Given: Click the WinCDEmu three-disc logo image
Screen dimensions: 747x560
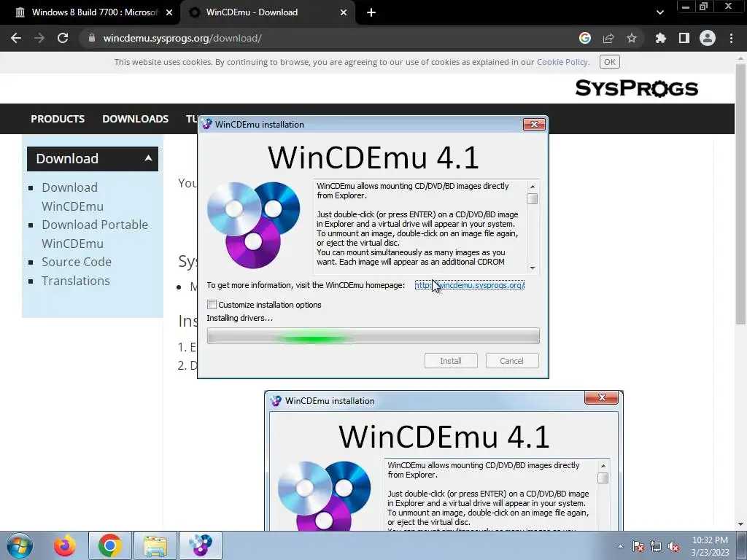Looking at the screenshot, I should (x=253, y=225).
